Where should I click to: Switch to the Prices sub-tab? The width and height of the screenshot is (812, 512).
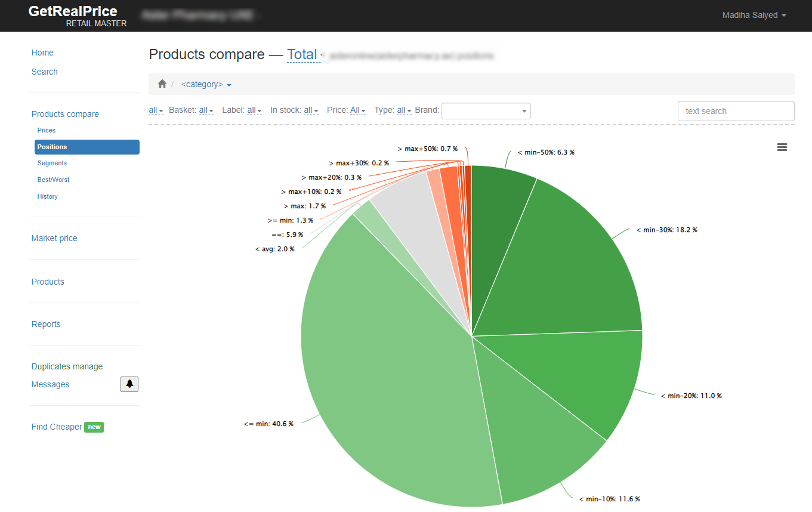click(47, 130)
